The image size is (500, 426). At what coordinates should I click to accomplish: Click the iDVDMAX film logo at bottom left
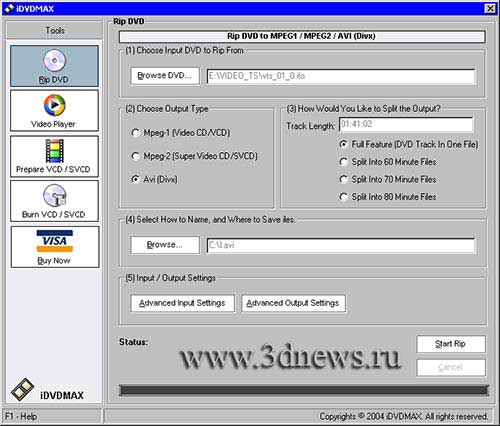coord(23,389)
